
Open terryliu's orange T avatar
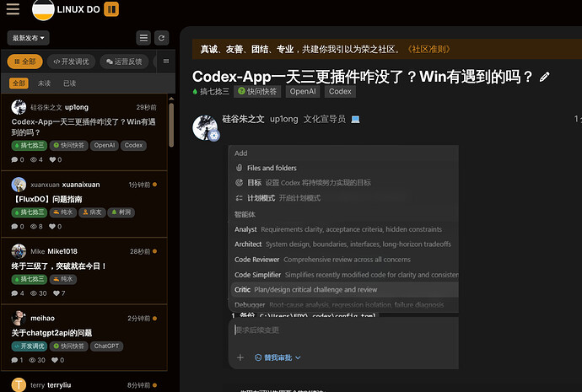click(19, 385)
